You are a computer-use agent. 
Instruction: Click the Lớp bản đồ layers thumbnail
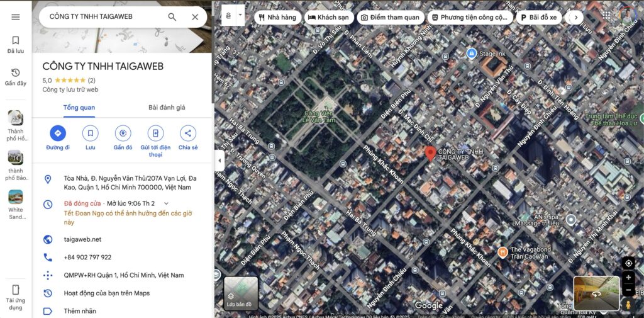pos(241,293)
